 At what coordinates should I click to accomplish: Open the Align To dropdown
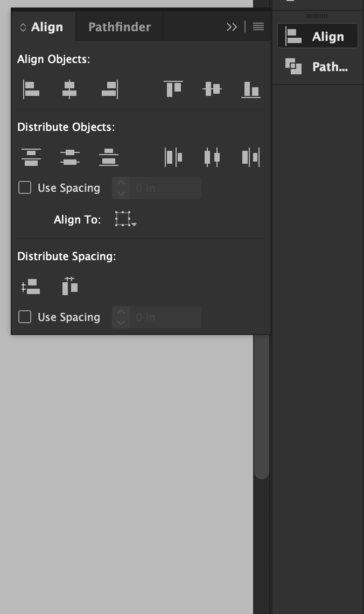coord(125,219)
